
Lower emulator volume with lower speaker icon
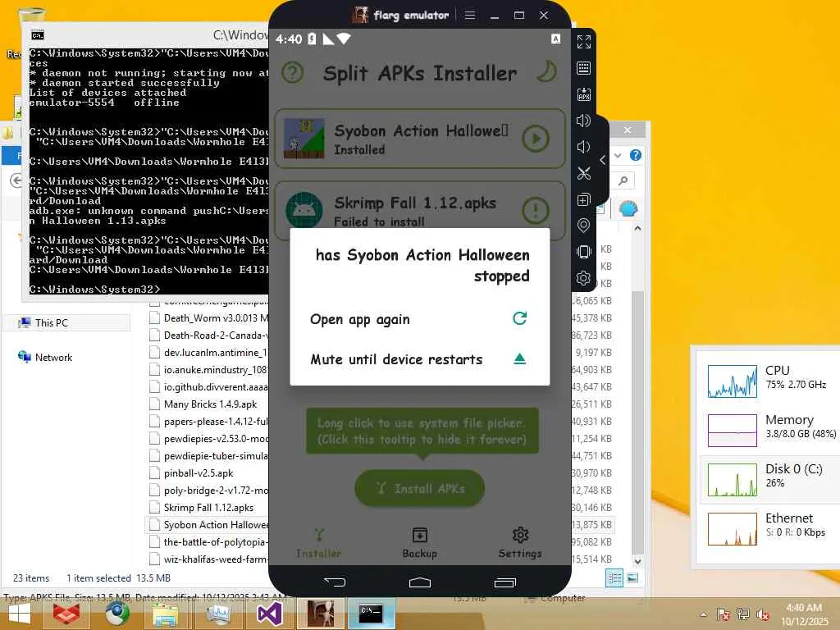point(583,147)
